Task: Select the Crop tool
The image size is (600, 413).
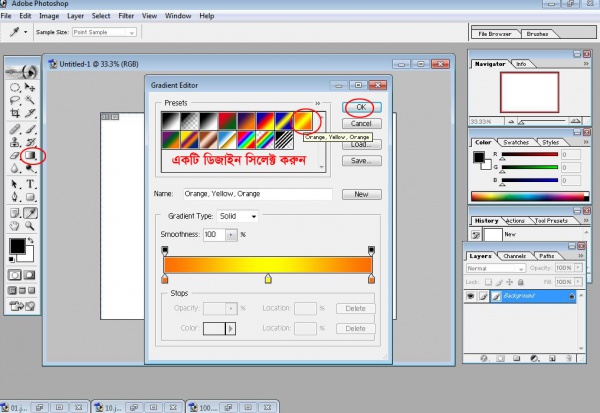Action: click(x=15, y=113)
